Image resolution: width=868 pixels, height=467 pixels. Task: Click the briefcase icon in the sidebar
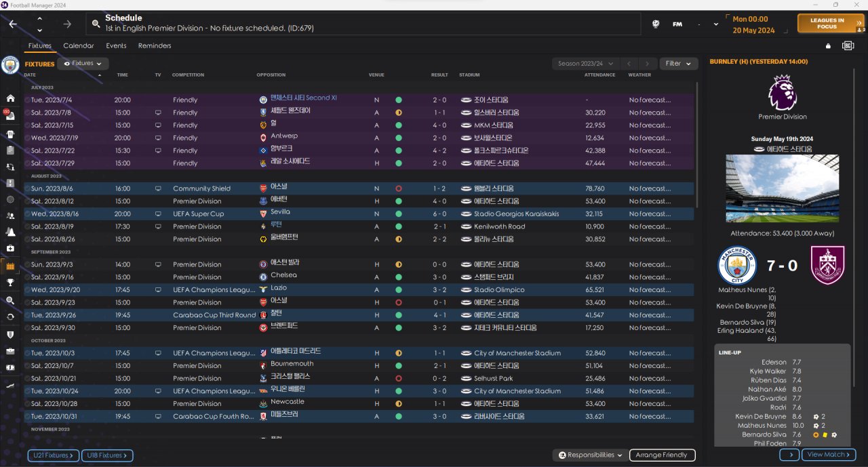(10, 351)
